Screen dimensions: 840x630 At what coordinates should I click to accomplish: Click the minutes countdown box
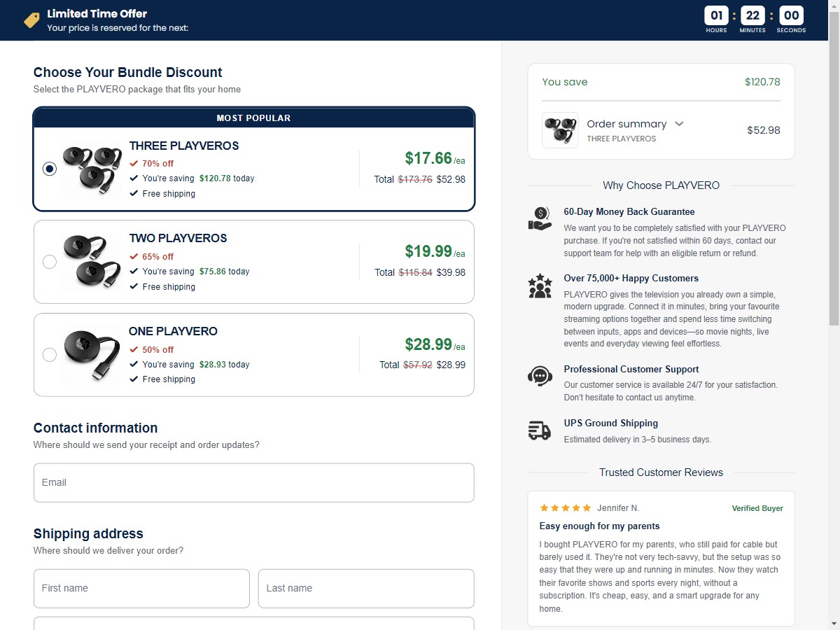pos(753,15)
